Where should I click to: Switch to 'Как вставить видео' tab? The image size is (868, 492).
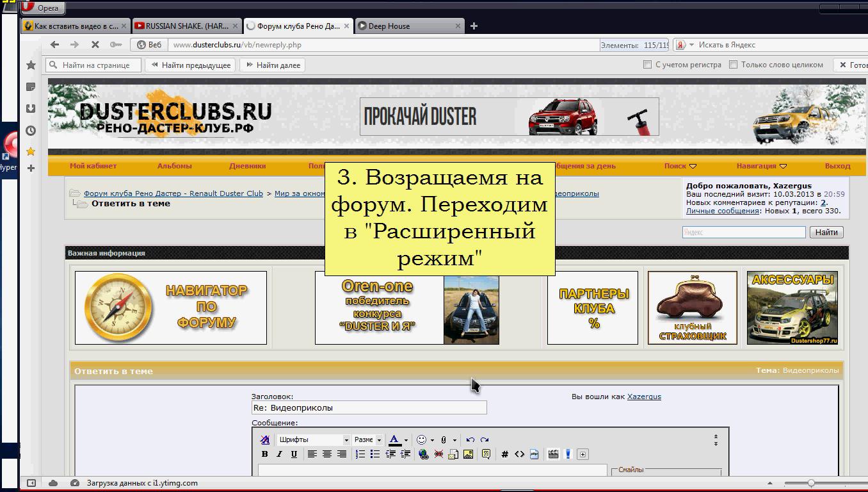(x=76, y=26)
